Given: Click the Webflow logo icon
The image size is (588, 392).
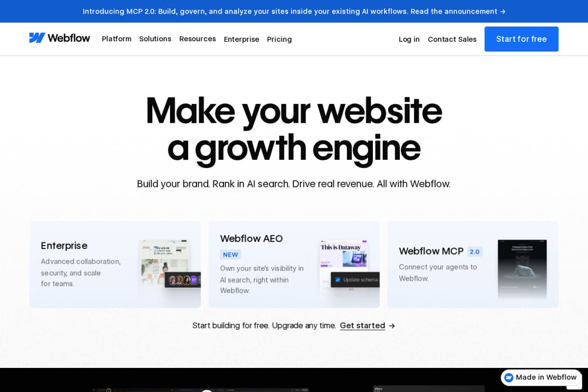Looking at the screenshot, I should (37, 38).
